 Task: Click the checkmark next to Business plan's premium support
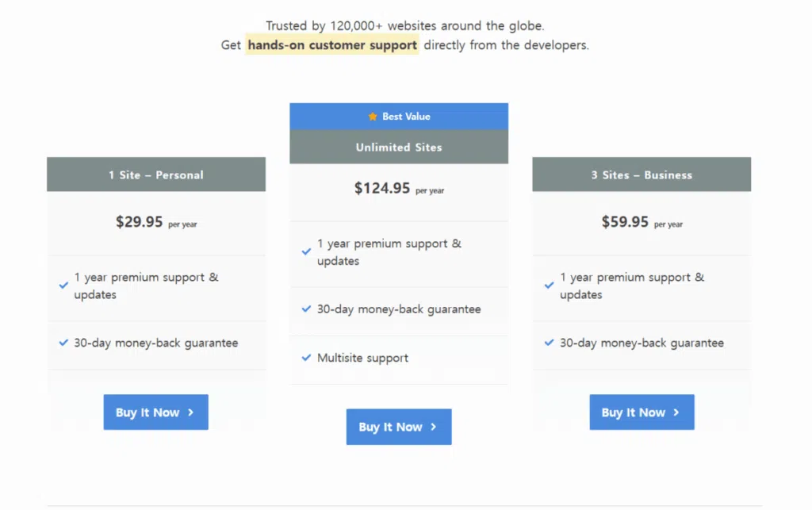549,284
